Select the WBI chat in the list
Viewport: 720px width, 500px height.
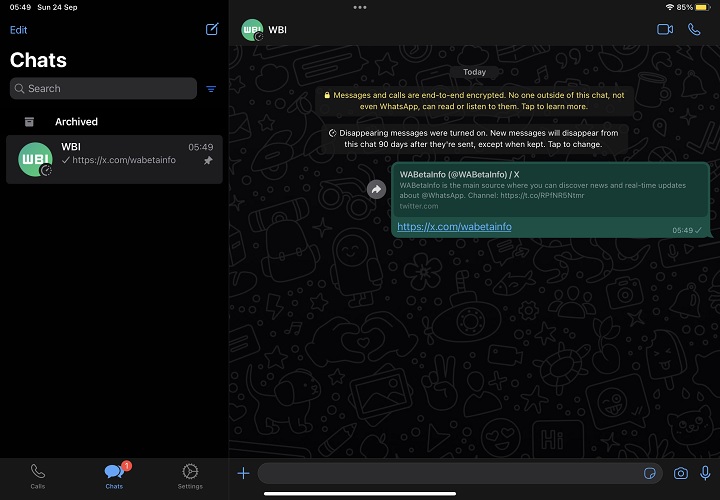tap(114, 159)
